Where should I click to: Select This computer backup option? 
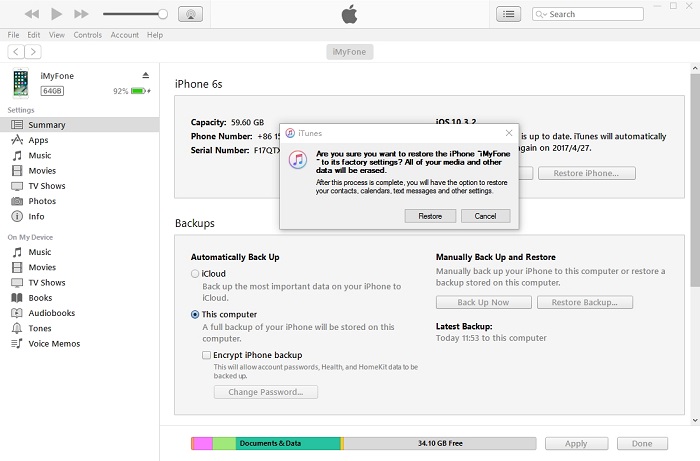195,315
